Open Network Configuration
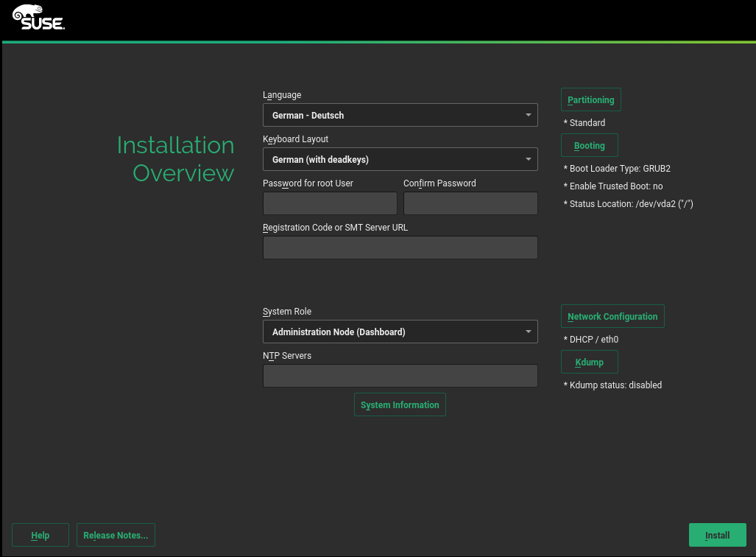 pos(612,317)
